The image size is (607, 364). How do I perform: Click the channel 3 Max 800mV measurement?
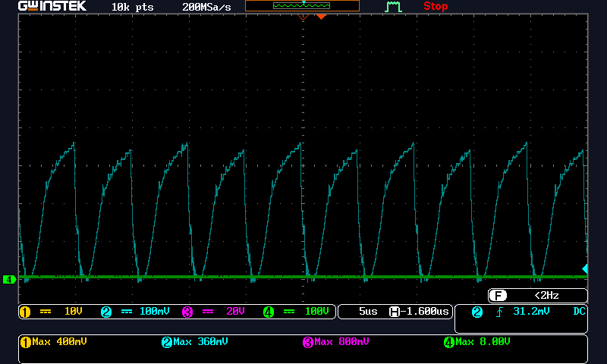(x=341, y=341)
